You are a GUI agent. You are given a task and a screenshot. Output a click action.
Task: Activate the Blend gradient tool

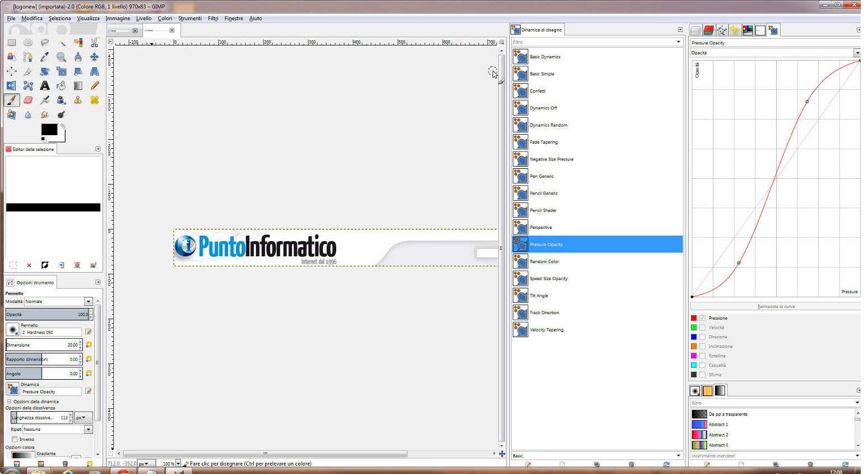[x=78, y=86]
